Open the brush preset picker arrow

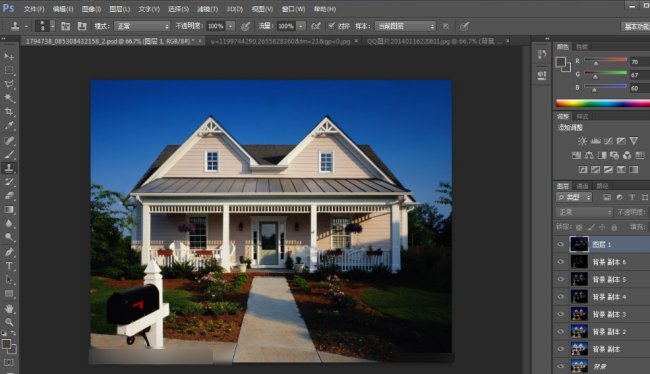tap(52, 26)
